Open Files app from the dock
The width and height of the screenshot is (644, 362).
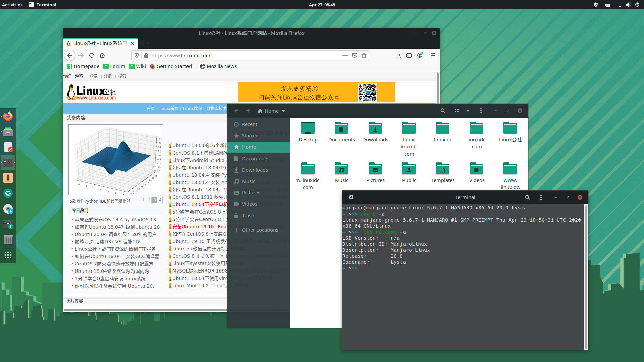pyautogui.click(x=8, y=132)
